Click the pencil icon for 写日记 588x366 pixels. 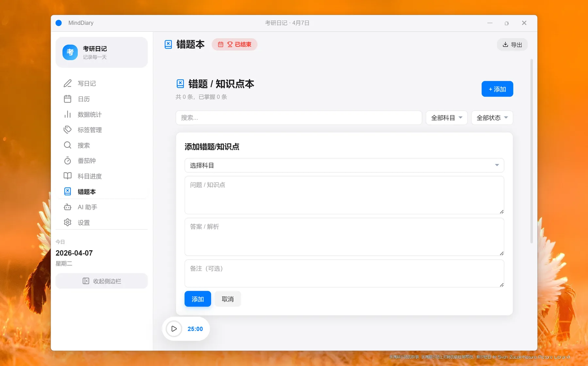[x=68, y=83]
